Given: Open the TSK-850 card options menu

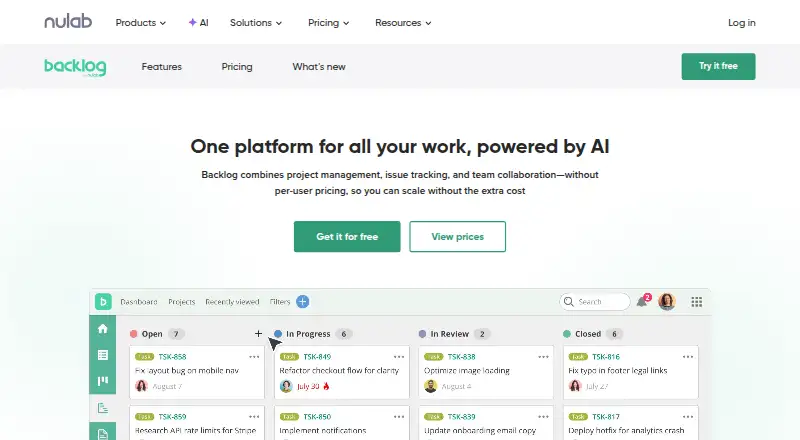Looking at the screenshot, I should click(x=399, y=417).
